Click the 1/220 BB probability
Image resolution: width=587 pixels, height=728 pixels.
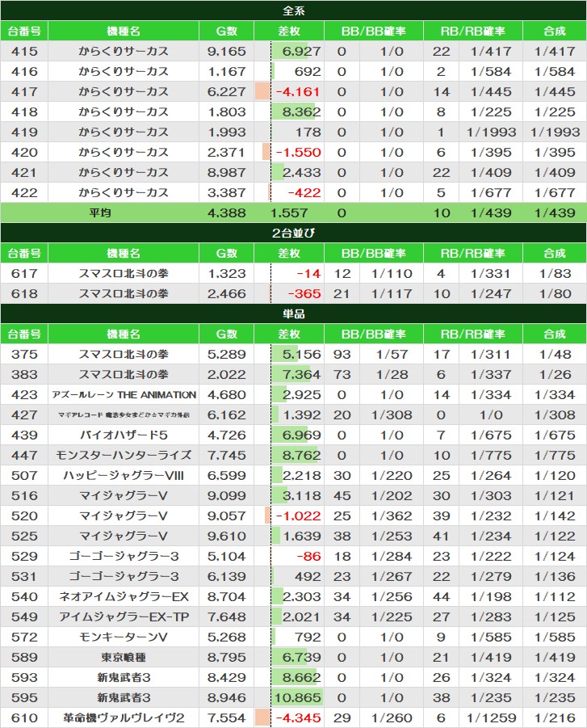[x=392, y=475]
